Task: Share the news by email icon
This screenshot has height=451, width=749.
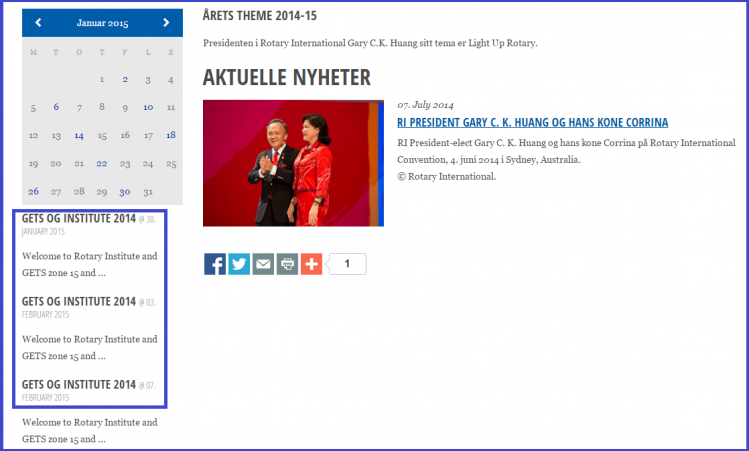Action: [263, 264]
